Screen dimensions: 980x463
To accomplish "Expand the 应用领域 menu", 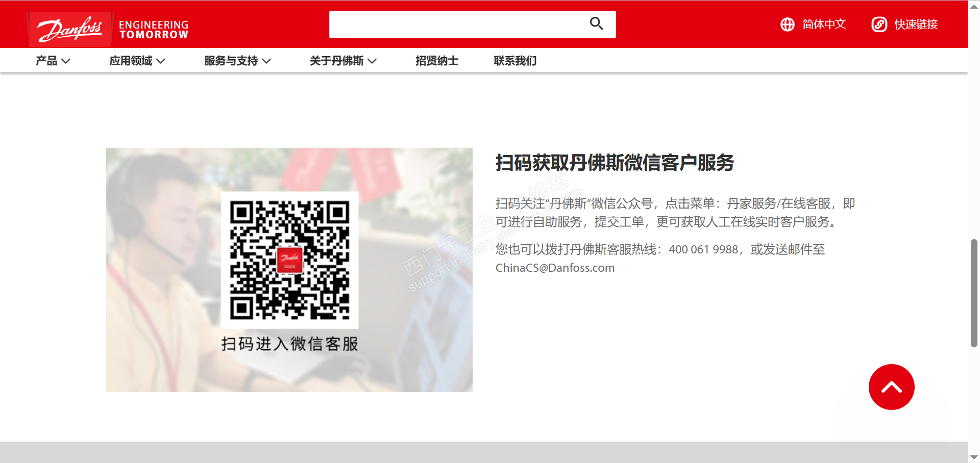I will [x=137, y=61].
